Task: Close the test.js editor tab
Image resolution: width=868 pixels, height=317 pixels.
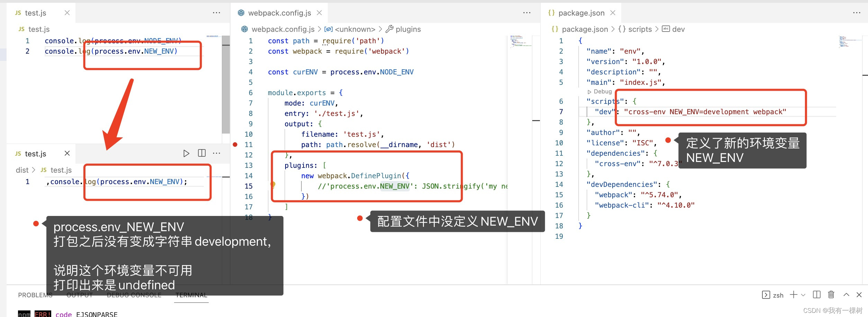Action: pos(67,12)
